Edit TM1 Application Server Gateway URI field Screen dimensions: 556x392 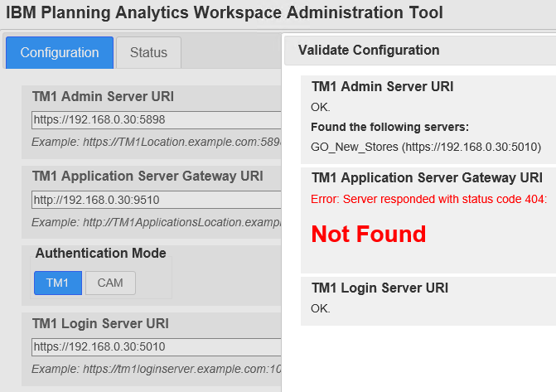tap(157, 200)
